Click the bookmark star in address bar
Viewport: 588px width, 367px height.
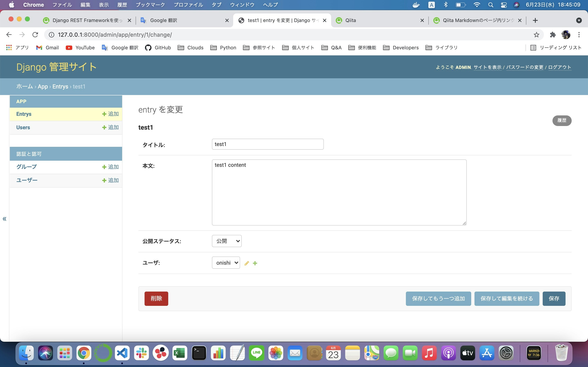(536, 35)
